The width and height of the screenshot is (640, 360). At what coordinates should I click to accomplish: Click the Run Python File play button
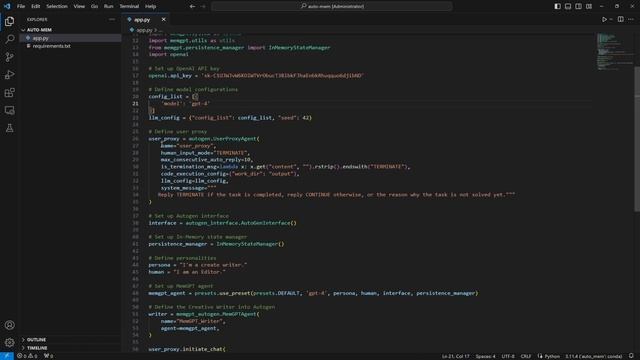(x=604, y=20)
